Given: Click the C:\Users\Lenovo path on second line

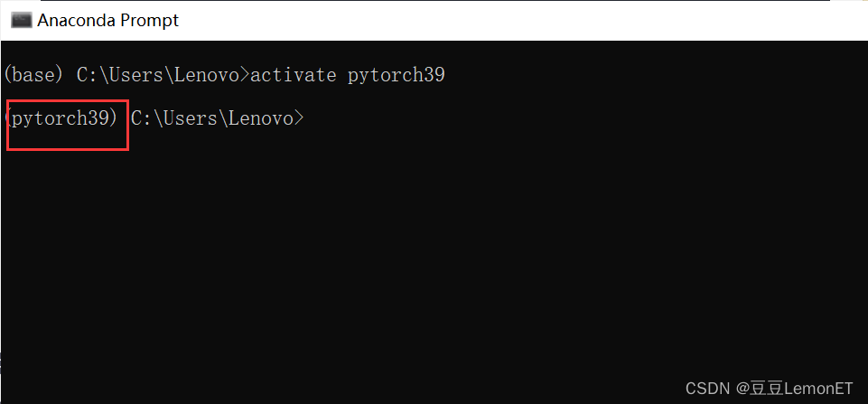Looking at the screenshot, I should 212,117.
